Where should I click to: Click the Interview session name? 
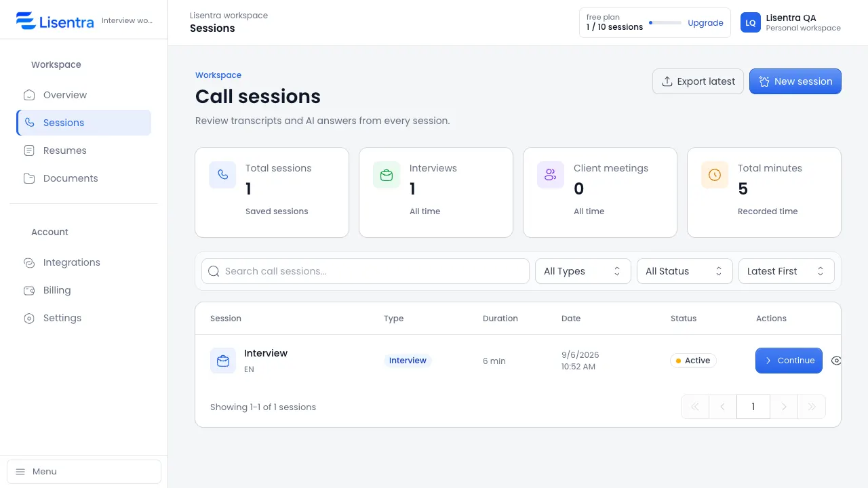pos(266,353)
